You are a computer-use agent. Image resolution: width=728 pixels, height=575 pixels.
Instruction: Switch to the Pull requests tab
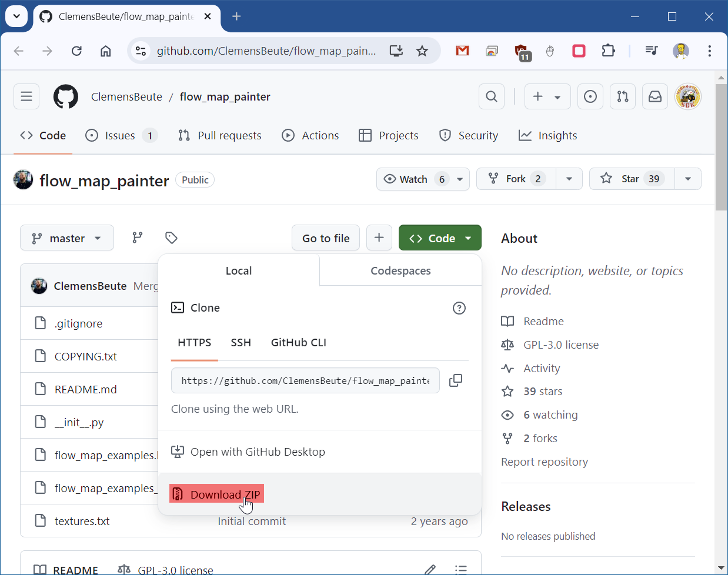coord(219,135)
